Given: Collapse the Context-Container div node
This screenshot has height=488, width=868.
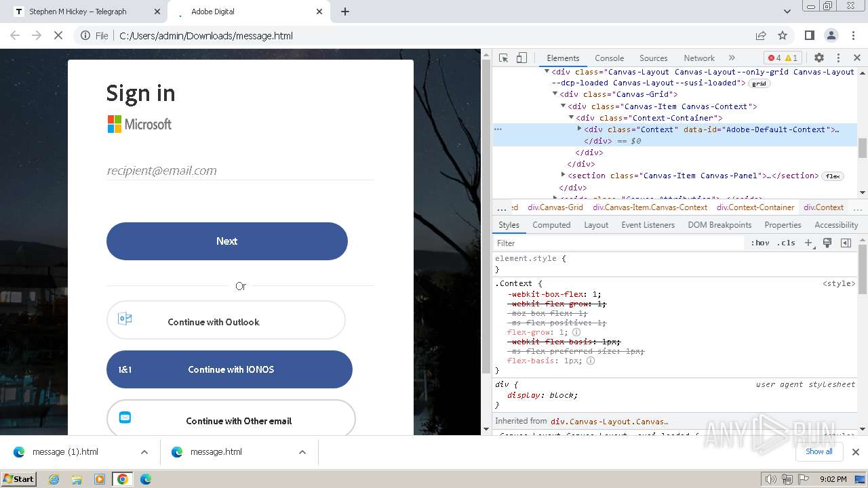Looking at the screenshot, I should click(x=571, y=117).
